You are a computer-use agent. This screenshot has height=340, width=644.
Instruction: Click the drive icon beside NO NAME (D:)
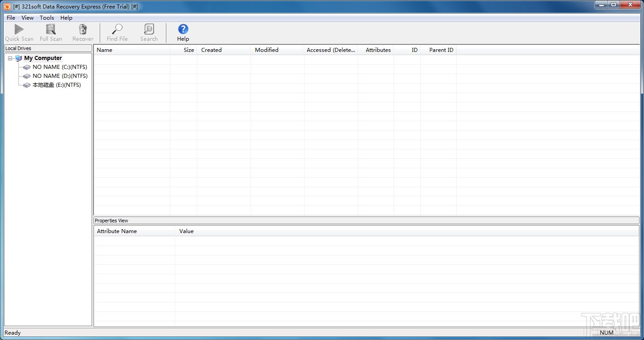(27, 76)
